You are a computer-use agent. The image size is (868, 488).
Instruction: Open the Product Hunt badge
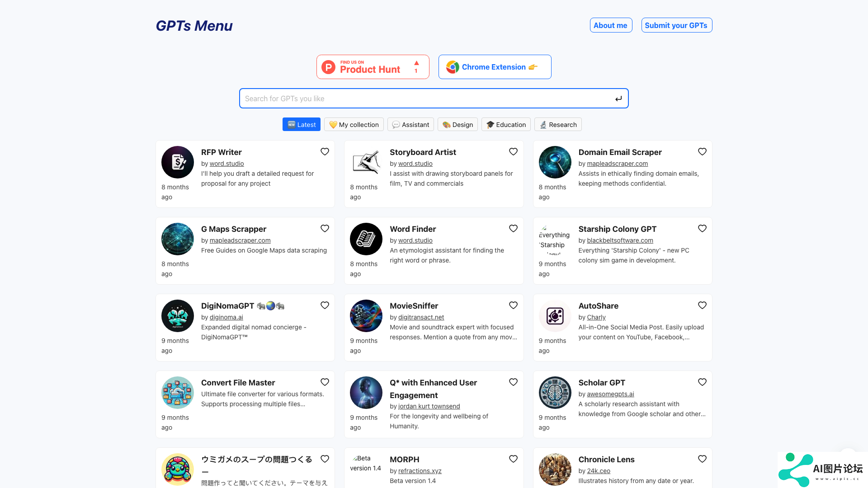[373, 67]
